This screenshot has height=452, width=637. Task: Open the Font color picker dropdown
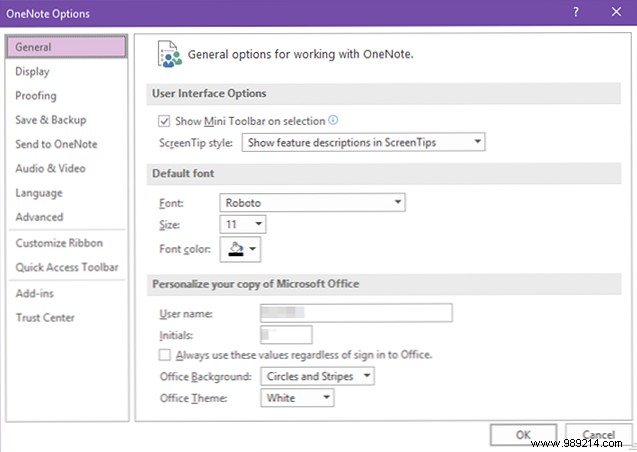point(240,249)
